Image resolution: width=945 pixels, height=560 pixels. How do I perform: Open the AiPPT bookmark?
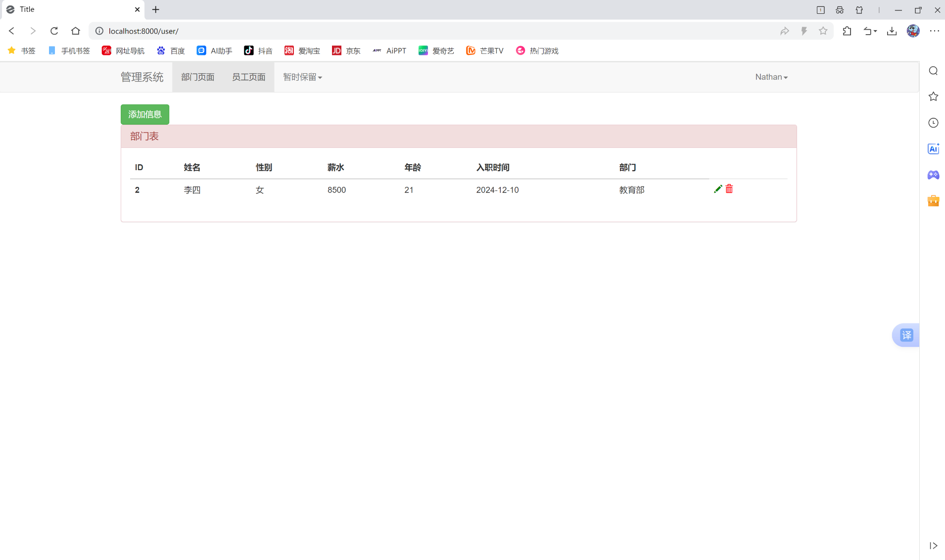(x=389, y=50)
